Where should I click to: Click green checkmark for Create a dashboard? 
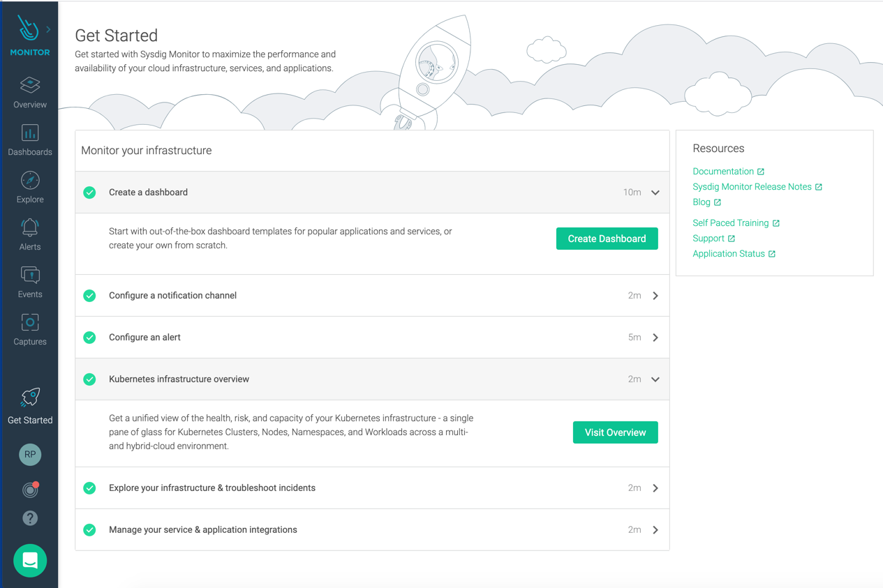point(90,193)
